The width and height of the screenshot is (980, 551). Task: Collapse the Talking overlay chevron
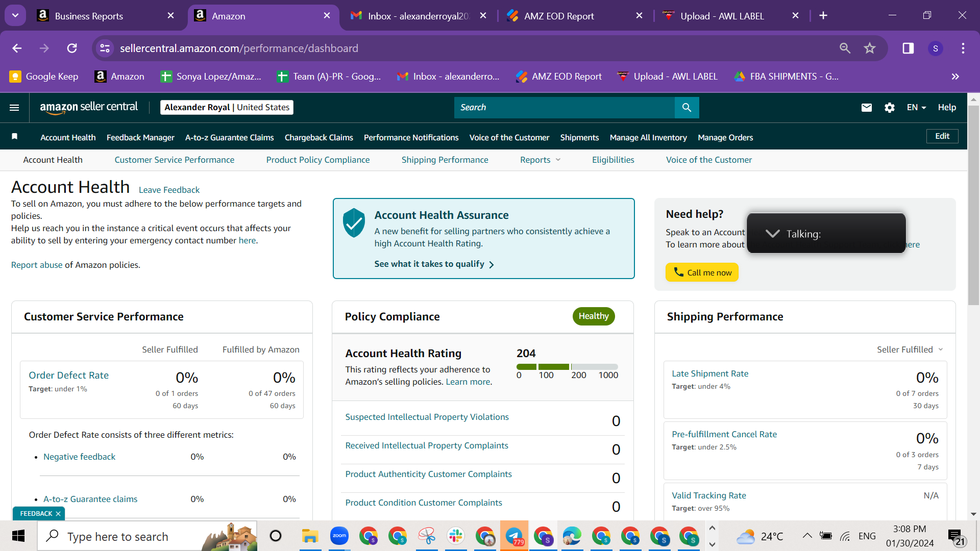click(x=772, y=234)
